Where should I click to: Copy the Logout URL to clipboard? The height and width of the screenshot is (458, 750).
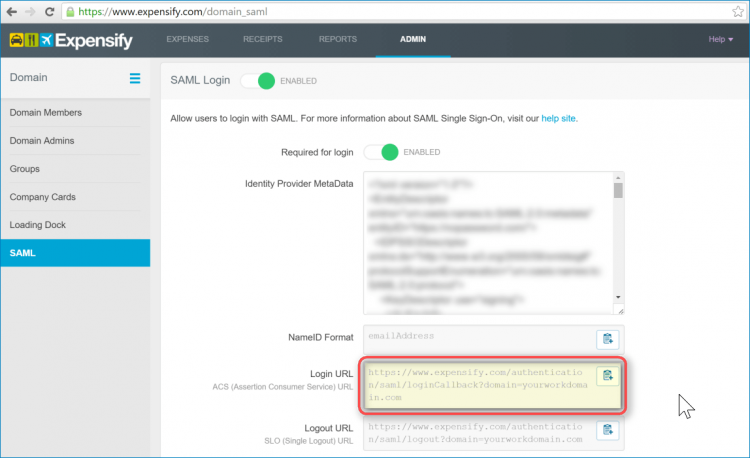(x=607, y=431)
